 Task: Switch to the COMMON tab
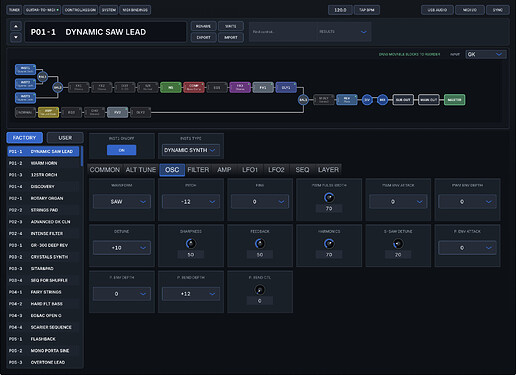point(105,170)
